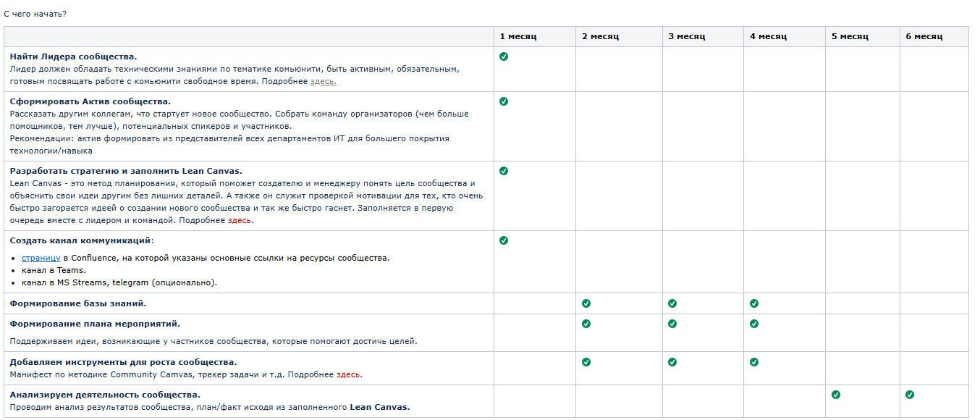Select the title Анализируем деятельность сообщества.

106,395
